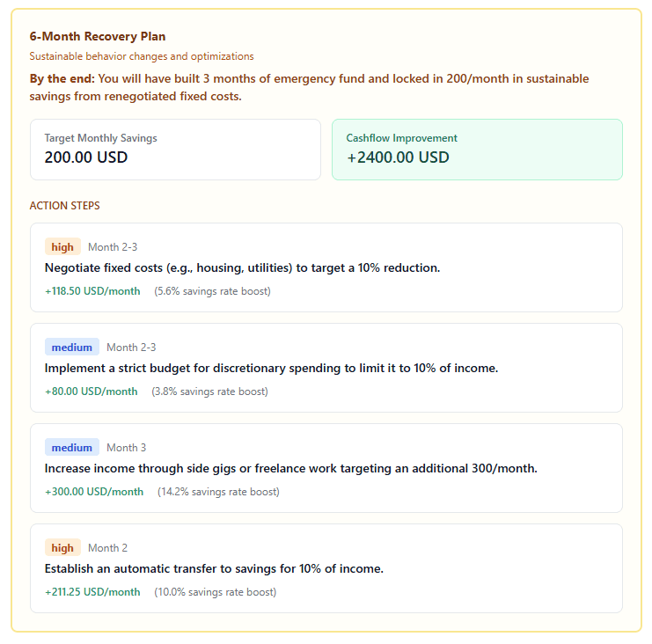Viewport: 652px width, 644px height.
Task: Click the "6-Month Recovery Plan" heading
Action: tap(98, 37)
